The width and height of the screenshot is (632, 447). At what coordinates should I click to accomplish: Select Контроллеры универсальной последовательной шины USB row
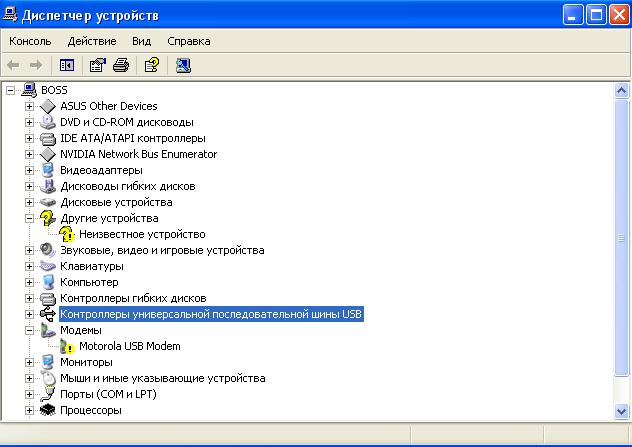tap(211, 314)
